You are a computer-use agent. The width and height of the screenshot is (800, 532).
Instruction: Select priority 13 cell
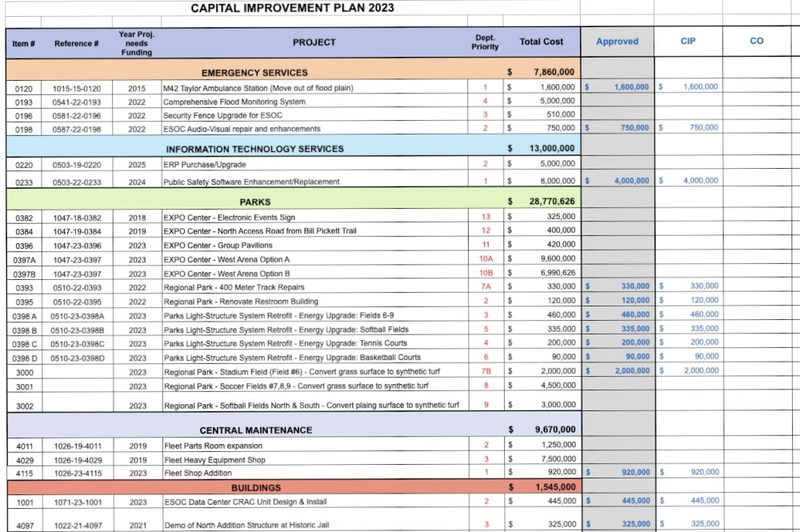coord(486,216)
